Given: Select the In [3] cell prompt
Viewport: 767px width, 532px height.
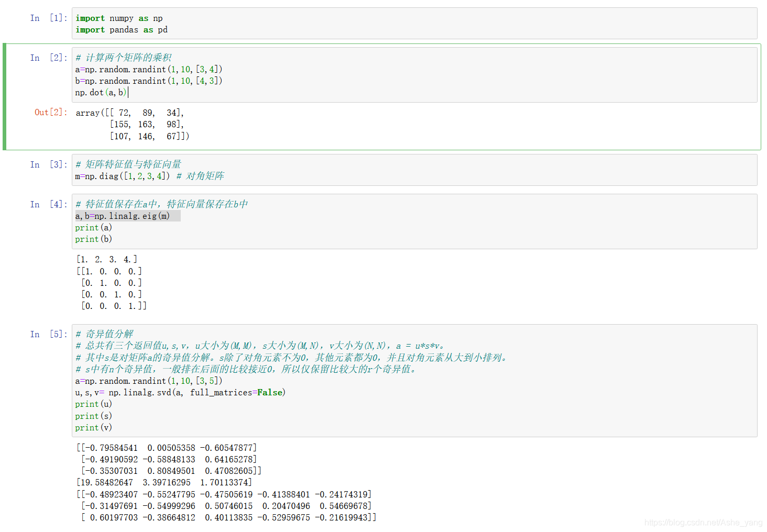Looking at the screenshot, I should [x=49, y=165].
